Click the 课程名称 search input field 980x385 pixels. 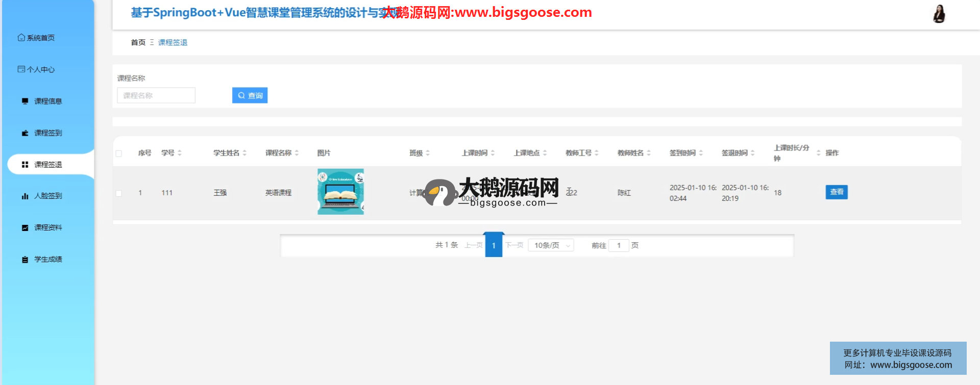click(x=156, y=95)
